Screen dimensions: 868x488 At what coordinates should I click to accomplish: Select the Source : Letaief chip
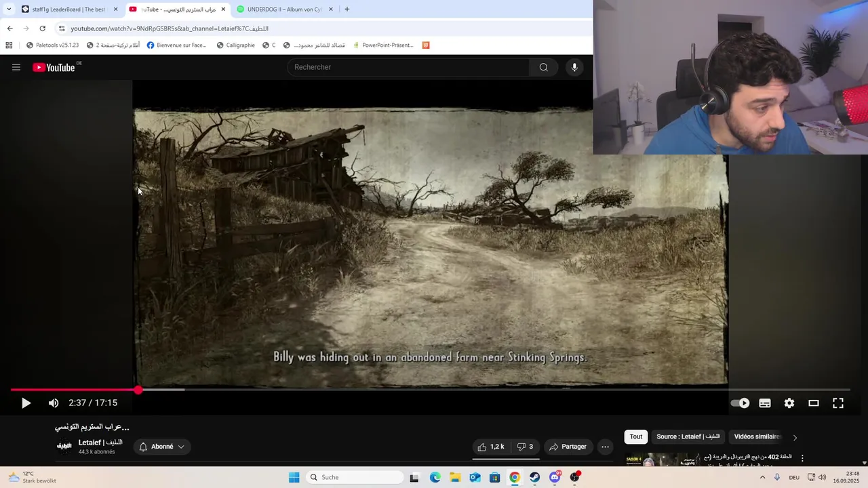click(688, 436)
